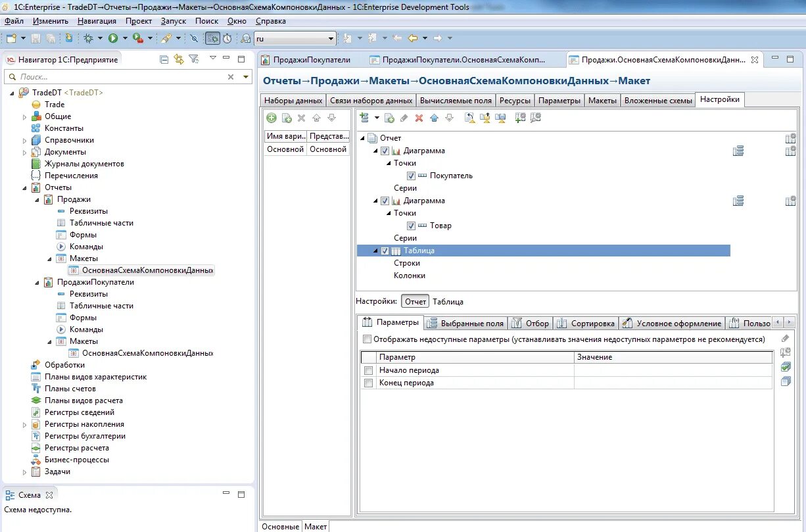
Task: Uncheck the Товар checkbox
Action: pos(411,226)
